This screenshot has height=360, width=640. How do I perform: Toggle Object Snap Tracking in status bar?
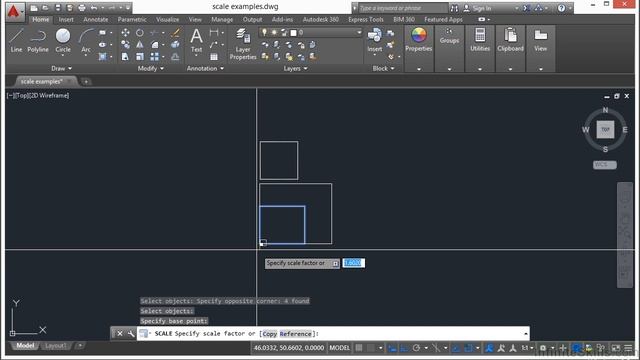tap(456, 348)
